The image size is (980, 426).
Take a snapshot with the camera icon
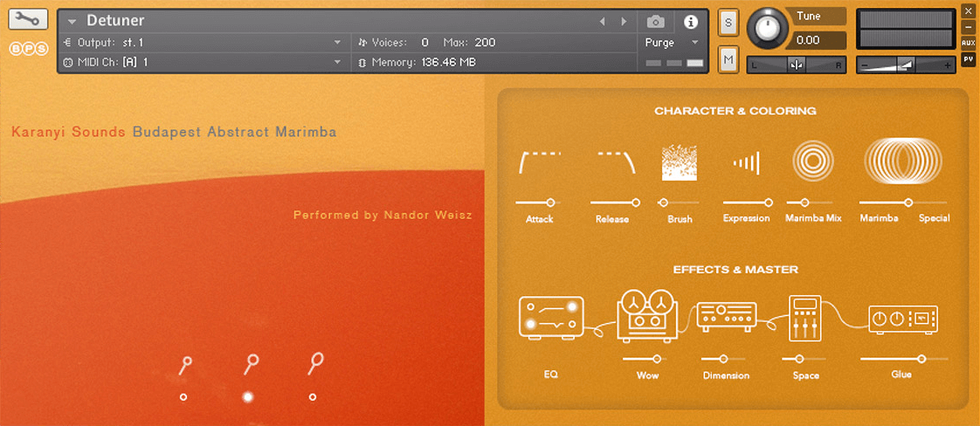(x=655, y=22)
